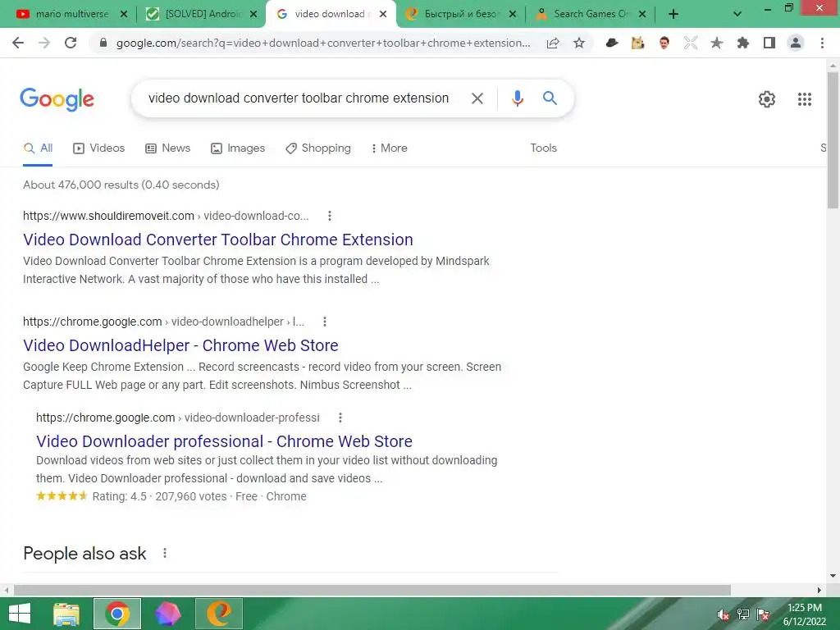The width and height of the screenshot is (840, 630).
Task: Click the Google logo
Action: click(x=57, y=99)
